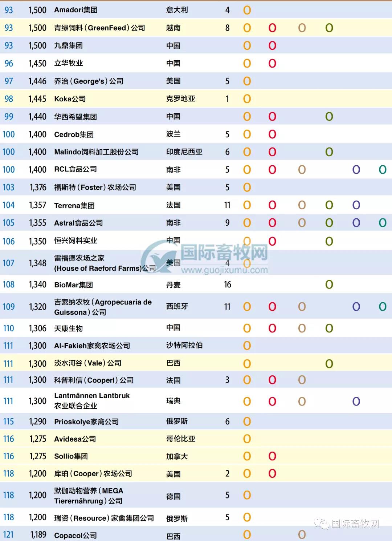Select Prioskolye家禽公司 entry
This screenshot has width=392, height=541.
(x=87, y=421)
